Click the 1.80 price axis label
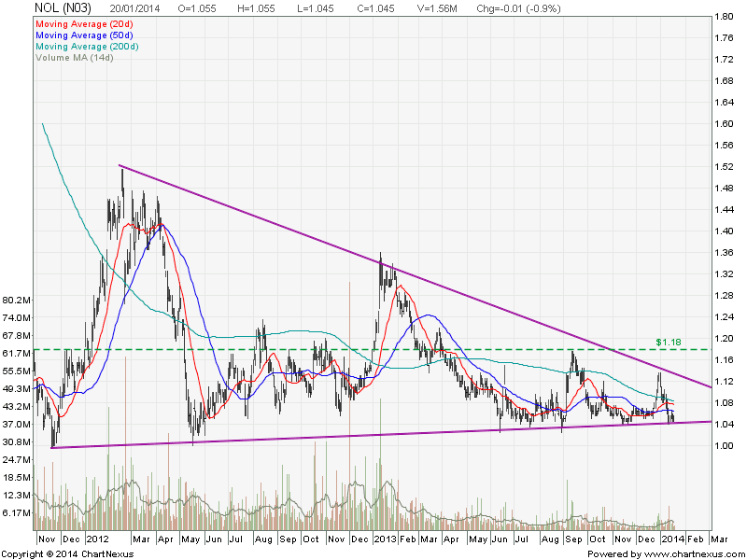Screen dimensions: 747x560 [725, 17]
